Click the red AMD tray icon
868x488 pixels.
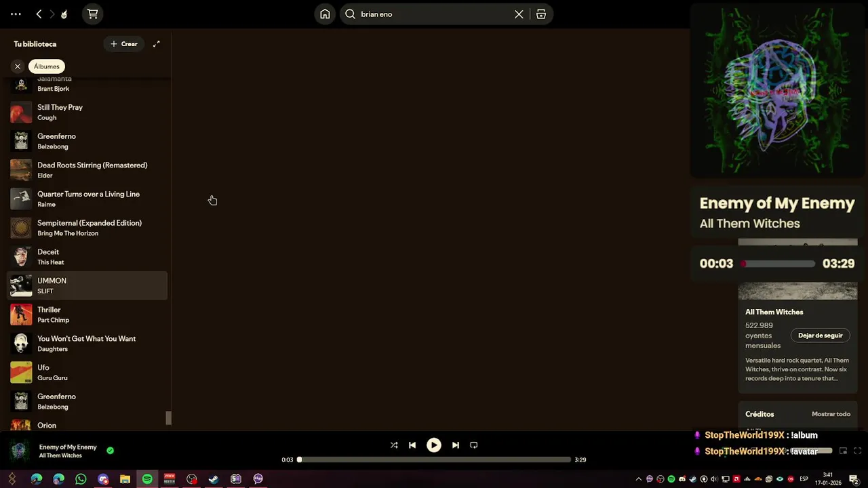point(736,479)
